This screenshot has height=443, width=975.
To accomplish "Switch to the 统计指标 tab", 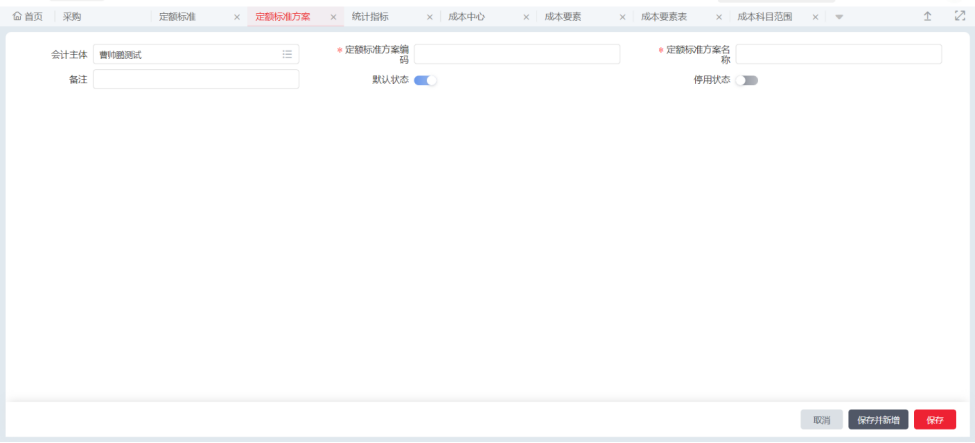I will coord(370,17).
